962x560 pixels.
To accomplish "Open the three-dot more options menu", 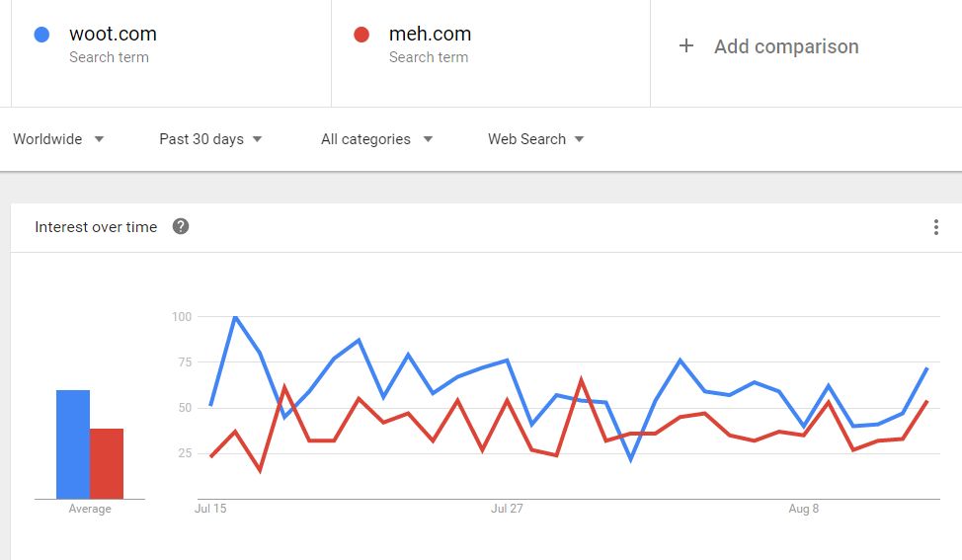I will point(935,227).
